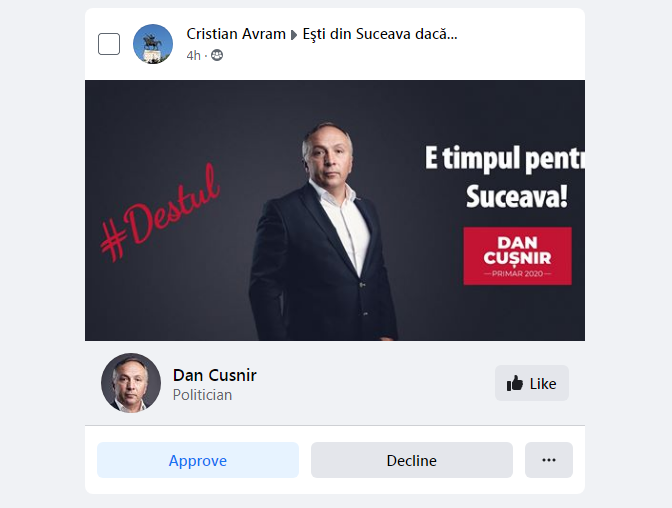Image resolution: width=672 pixels, height=508 pixels.
Task: Click the group audience icon next to 4h
Action: tap(217, 55)
